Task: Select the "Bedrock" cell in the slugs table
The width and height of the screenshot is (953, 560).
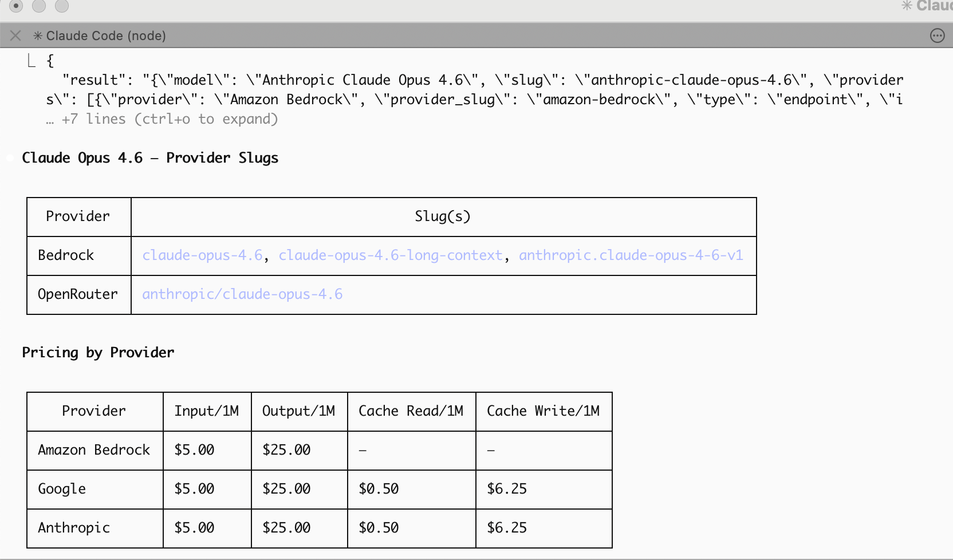Action: (66, 255)
